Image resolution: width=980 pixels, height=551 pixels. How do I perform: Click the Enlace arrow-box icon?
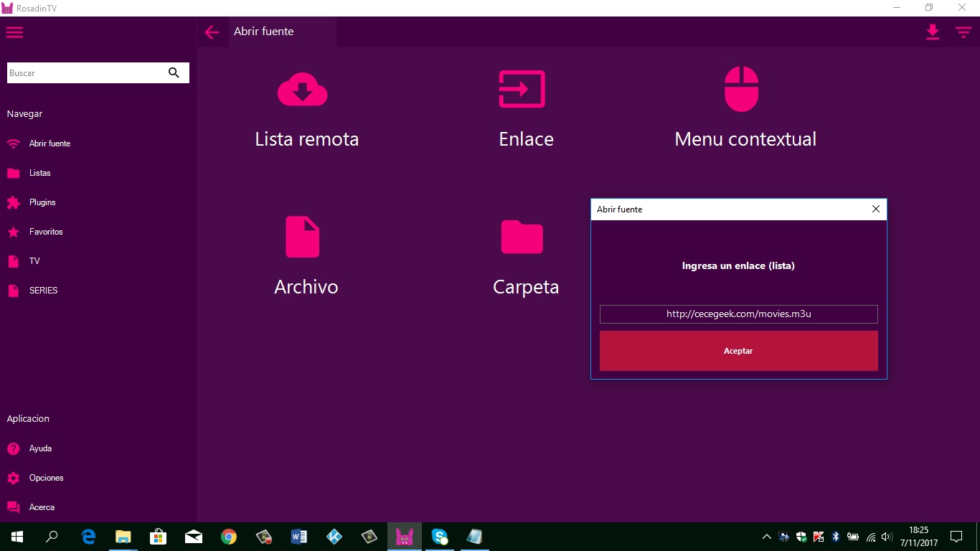(x=522, y=89)
